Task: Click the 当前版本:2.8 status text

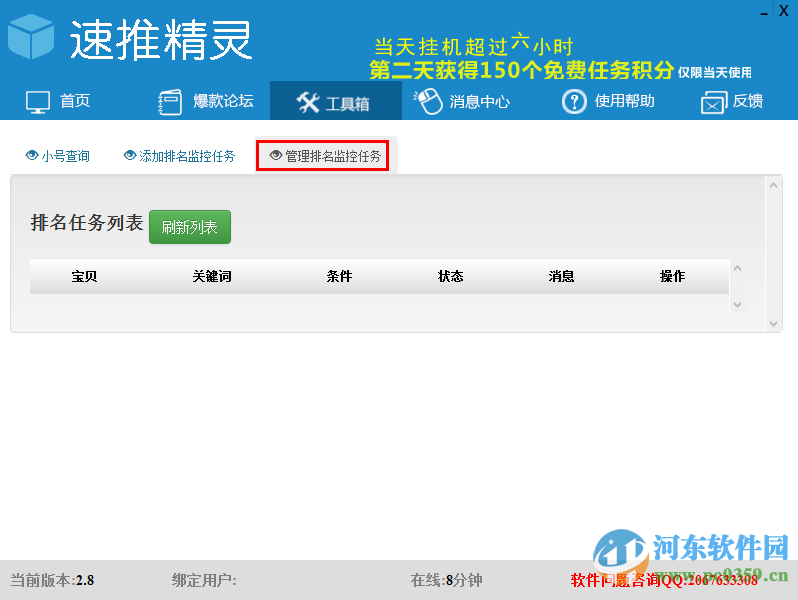Action: point(52,580)
